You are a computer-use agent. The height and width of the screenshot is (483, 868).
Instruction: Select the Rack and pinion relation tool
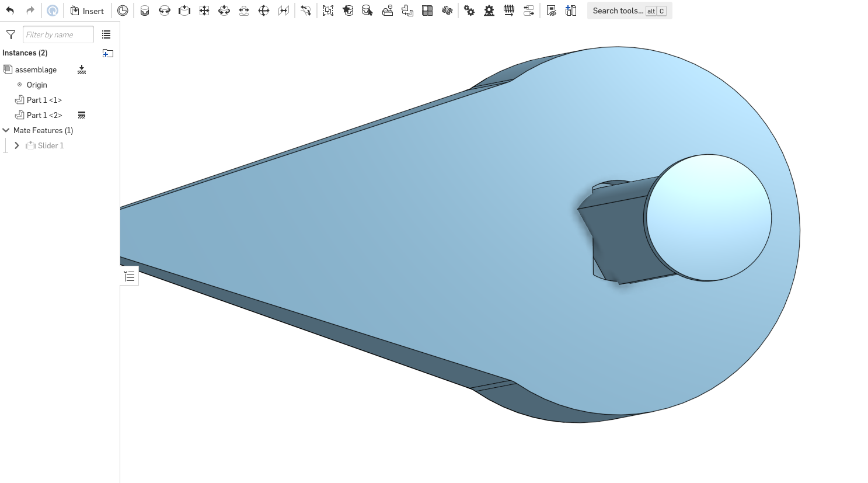489,11
